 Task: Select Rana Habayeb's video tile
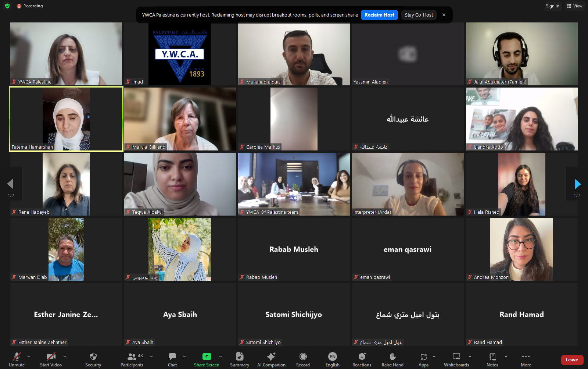click(66, 184)
